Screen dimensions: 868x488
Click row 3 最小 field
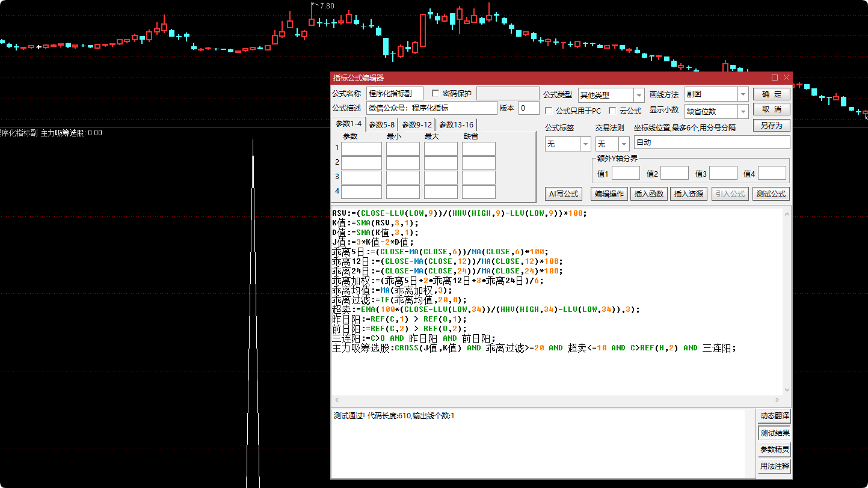pyautogui.click(x=403, y=177)
